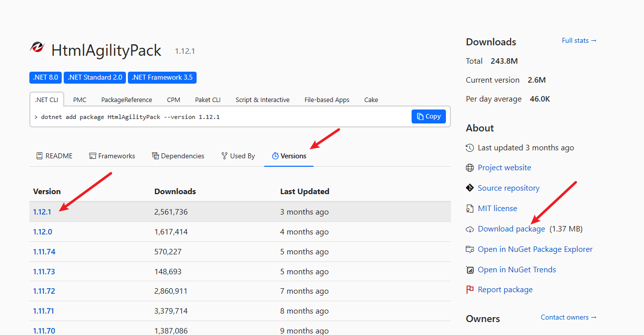Switch to the PackageReference tab

(127, 100)
